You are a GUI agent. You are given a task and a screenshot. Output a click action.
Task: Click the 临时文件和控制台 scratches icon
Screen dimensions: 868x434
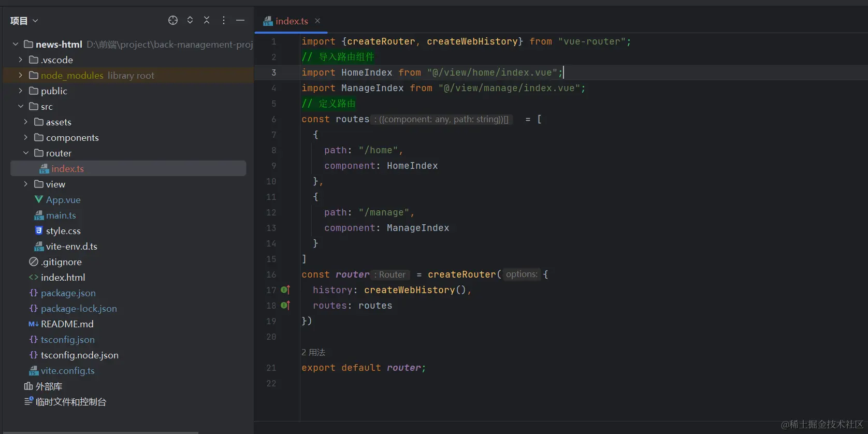(x=28, y=401)
